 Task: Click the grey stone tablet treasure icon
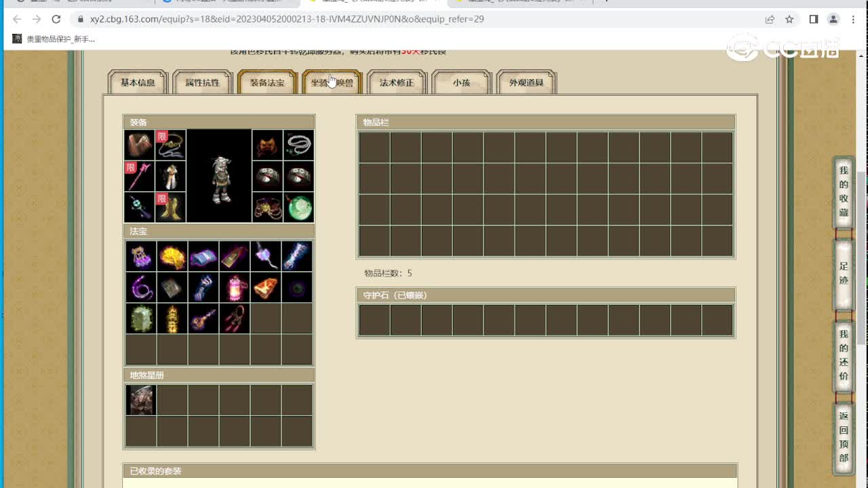coord(172,287)
